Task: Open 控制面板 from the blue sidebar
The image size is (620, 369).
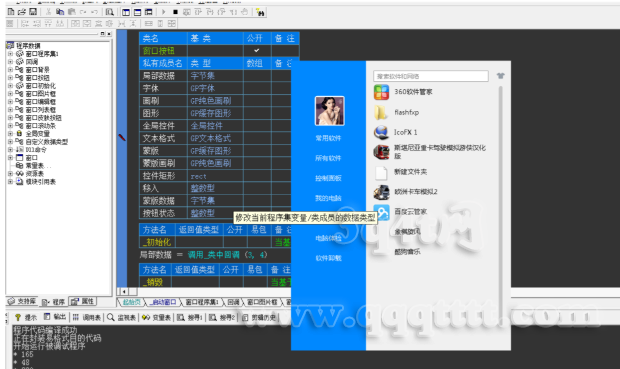Action: point(328,178)
